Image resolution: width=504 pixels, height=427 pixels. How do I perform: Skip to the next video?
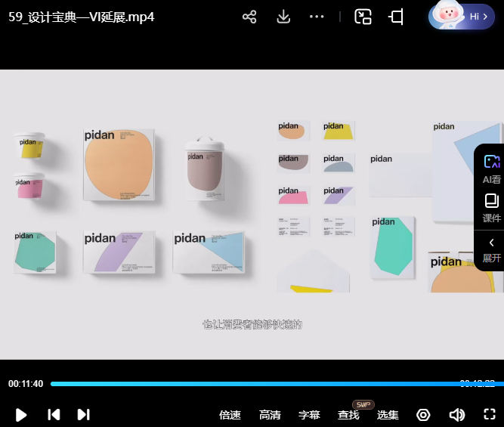tap(84, 414)
